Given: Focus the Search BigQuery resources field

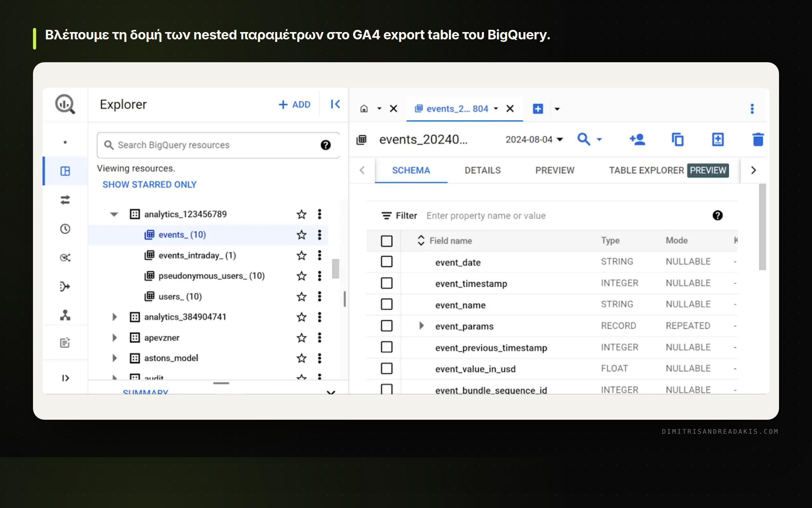Looking at the screenshot, I should pos(218,145).
